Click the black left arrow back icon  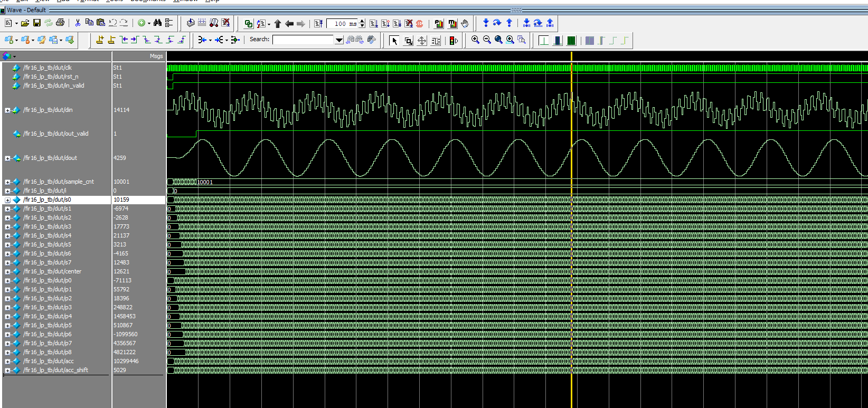point(289,24)
